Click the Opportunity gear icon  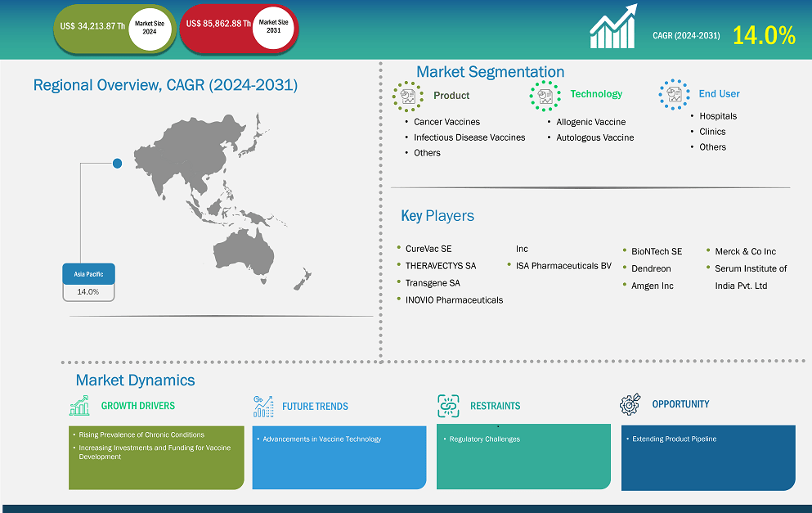630,404
